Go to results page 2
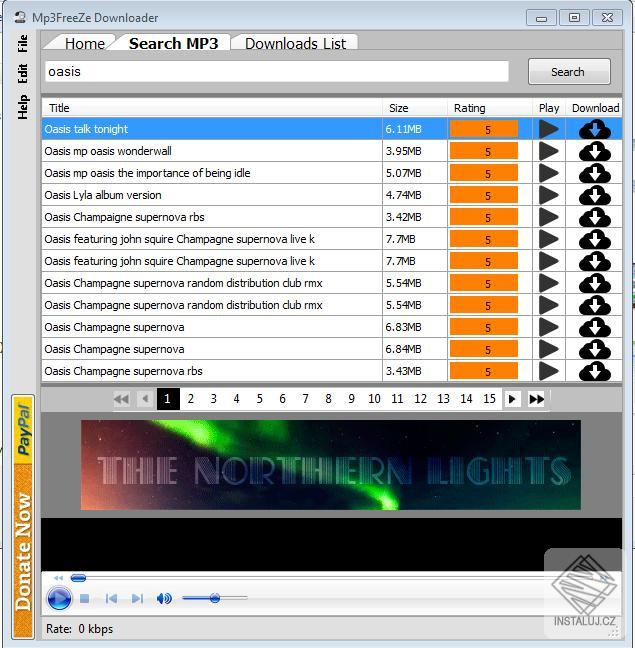 pos(190,399)
